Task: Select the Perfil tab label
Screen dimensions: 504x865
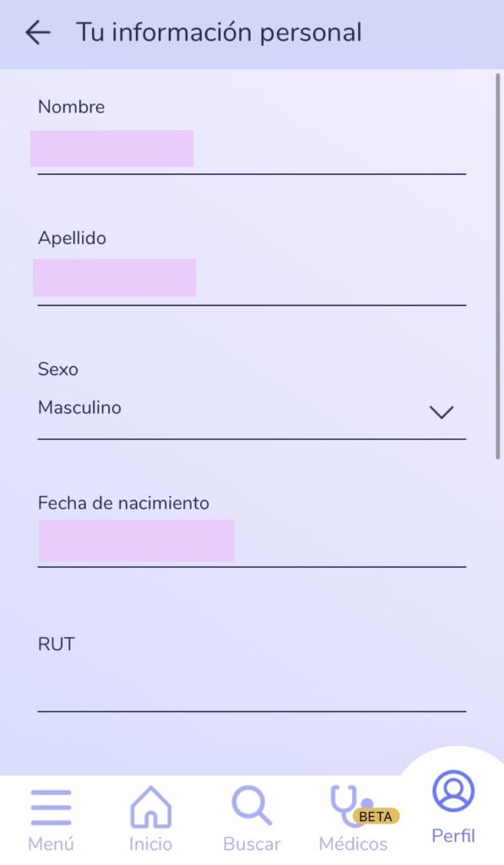Action: tap(453, 835)
